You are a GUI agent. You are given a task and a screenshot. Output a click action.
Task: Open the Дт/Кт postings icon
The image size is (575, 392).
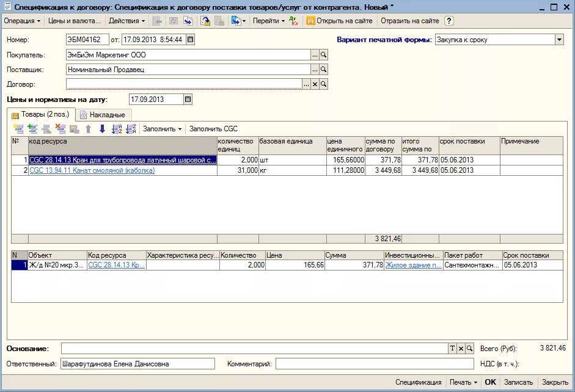coord(294,21)
